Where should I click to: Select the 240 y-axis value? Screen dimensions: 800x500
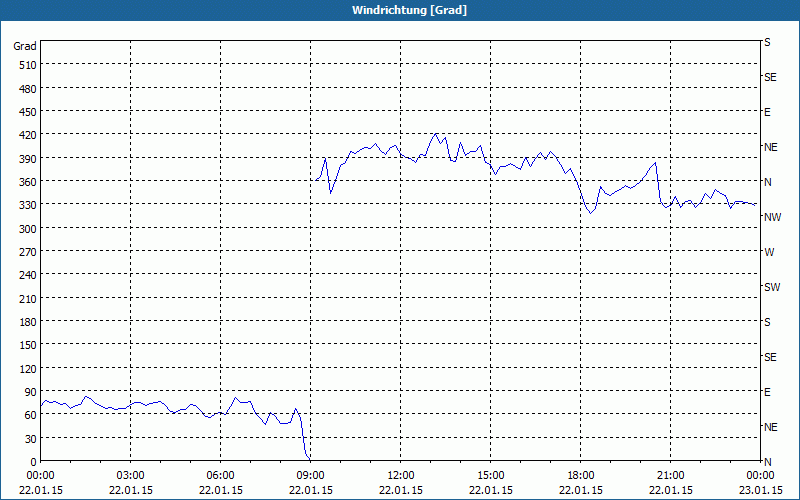click(28, 275)
